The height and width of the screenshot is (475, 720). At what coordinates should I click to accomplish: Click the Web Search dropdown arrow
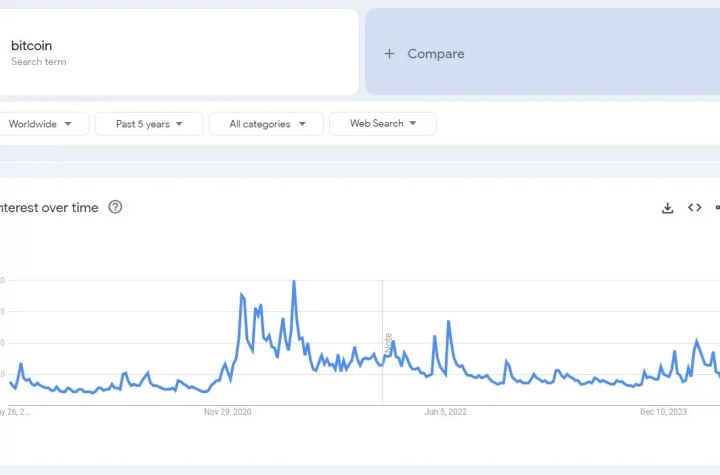pos(413,124)
